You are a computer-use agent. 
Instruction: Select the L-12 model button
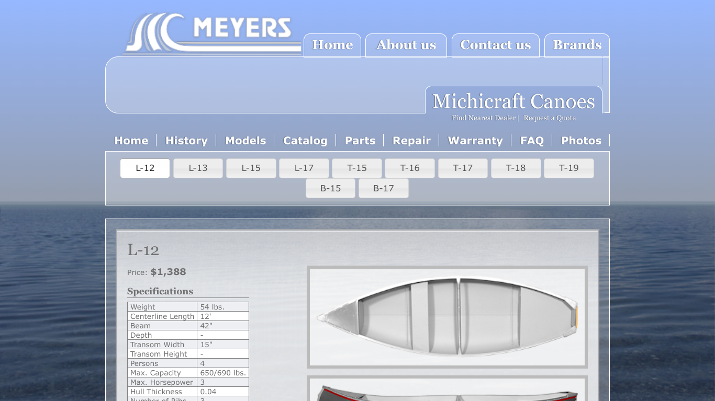[x=145, y=168]
